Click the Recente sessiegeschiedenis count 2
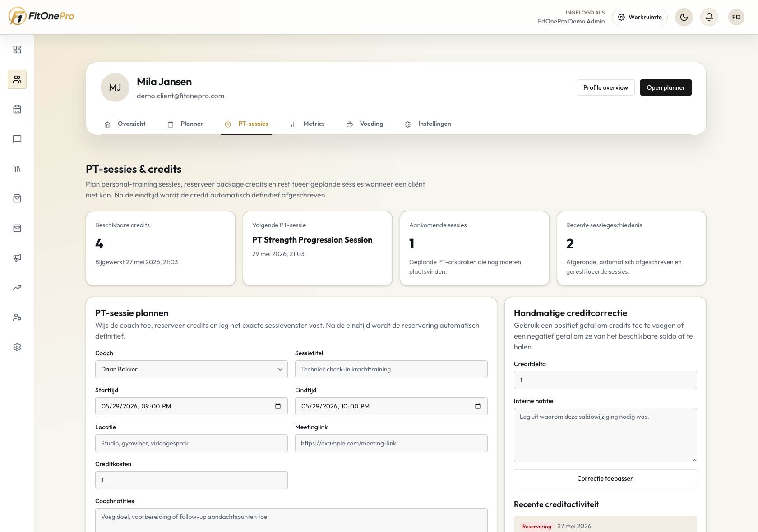The image size is (758, 532). [x=570, y=244]
